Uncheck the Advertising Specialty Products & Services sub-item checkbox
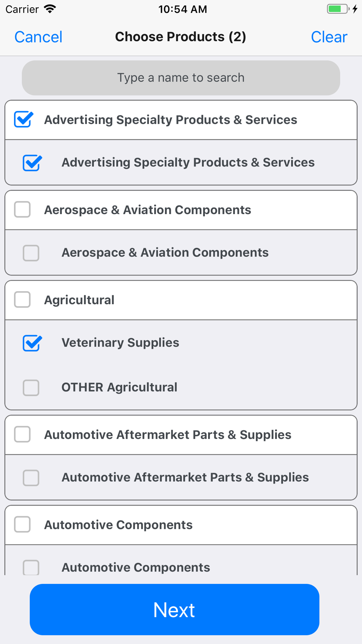 coord(32,163)
